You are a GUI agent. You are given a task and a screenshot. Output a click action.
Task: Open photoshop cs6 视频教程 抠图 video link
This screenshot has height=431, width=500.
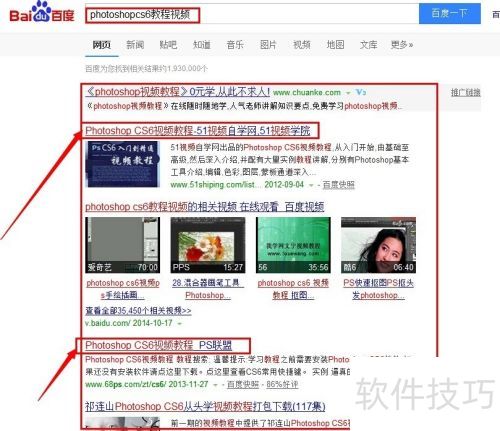(x=293, y=289)
